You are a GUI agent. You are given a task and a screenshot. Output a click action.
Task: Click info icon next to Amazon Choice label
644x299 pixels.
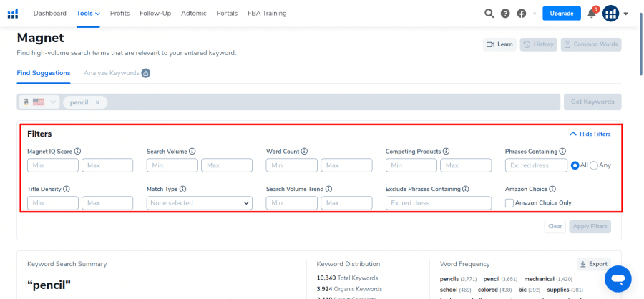552,190
